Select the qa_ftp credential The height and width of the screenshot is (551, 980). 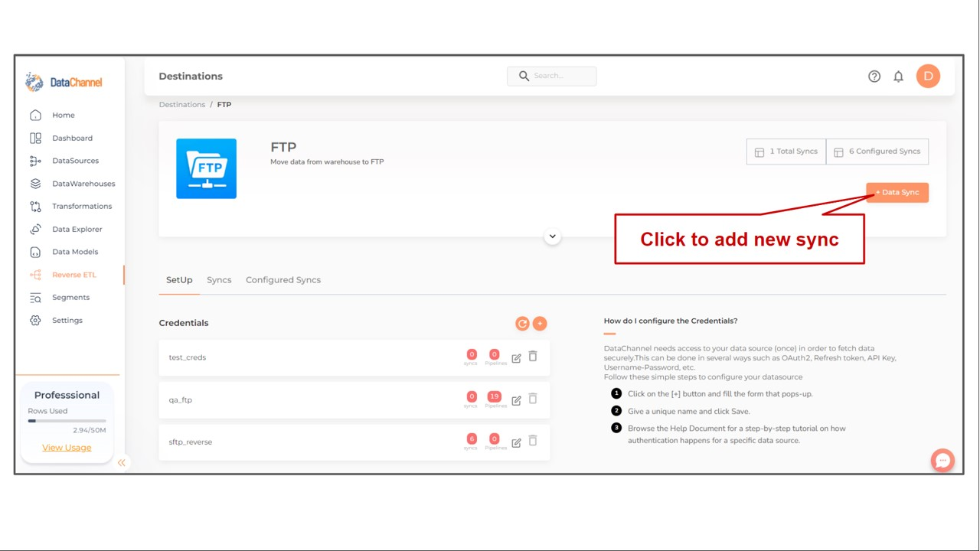pyautogui.click(x=354, y=399)
